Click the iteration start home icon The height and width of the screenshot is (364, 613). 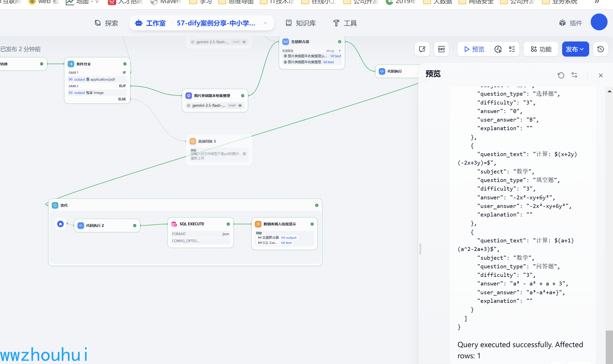click(x=60, y=224)
